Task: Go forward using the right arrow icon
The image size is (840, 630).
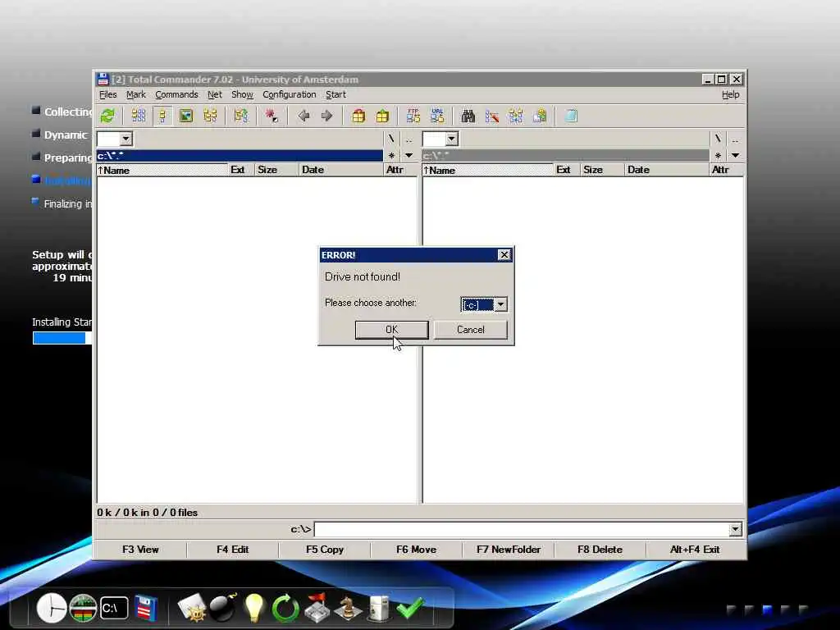Action: click(x=326, y=116)
